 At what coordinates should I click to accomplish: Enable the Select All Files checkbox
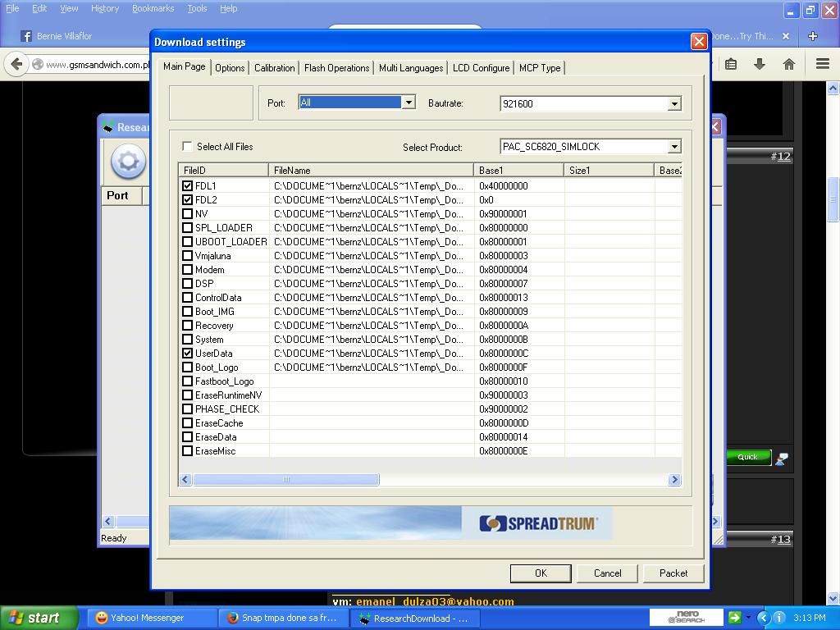(188, 147)
